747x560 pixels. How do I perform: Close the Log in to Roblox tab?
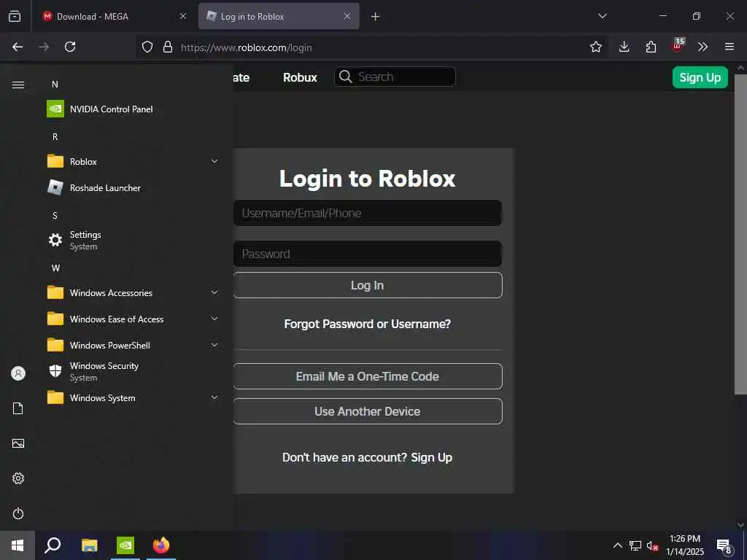(x=347, y=16)
